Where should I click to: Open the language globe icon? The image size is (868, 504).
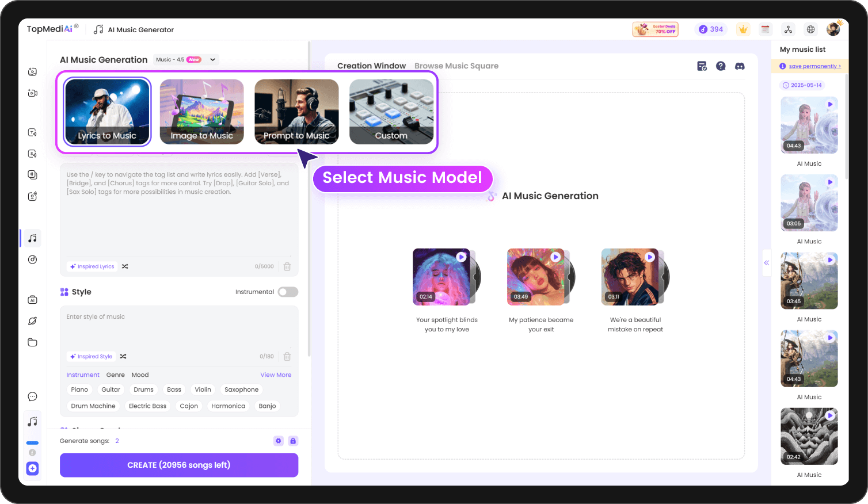pyautogui.click(x=810, y=29)
